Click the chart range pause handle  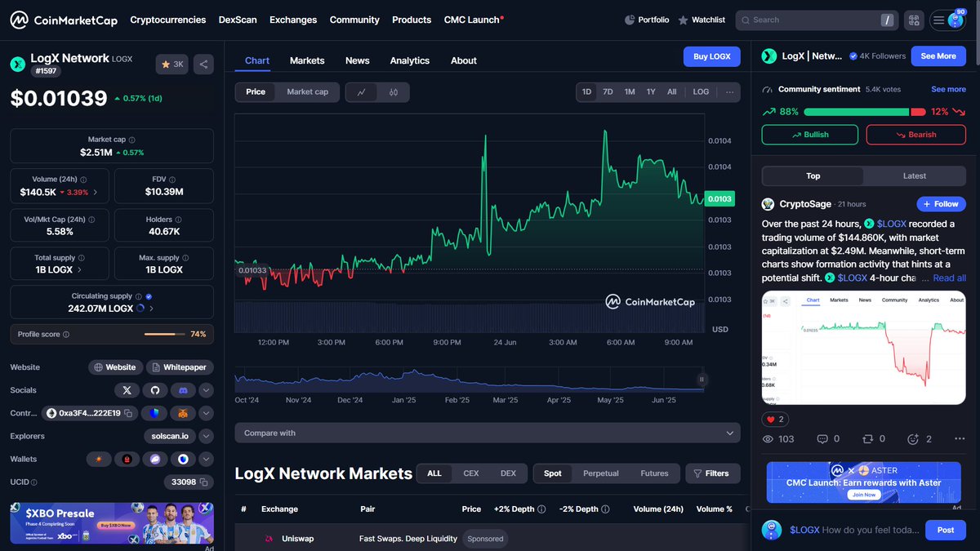click(x=701, y=379)
